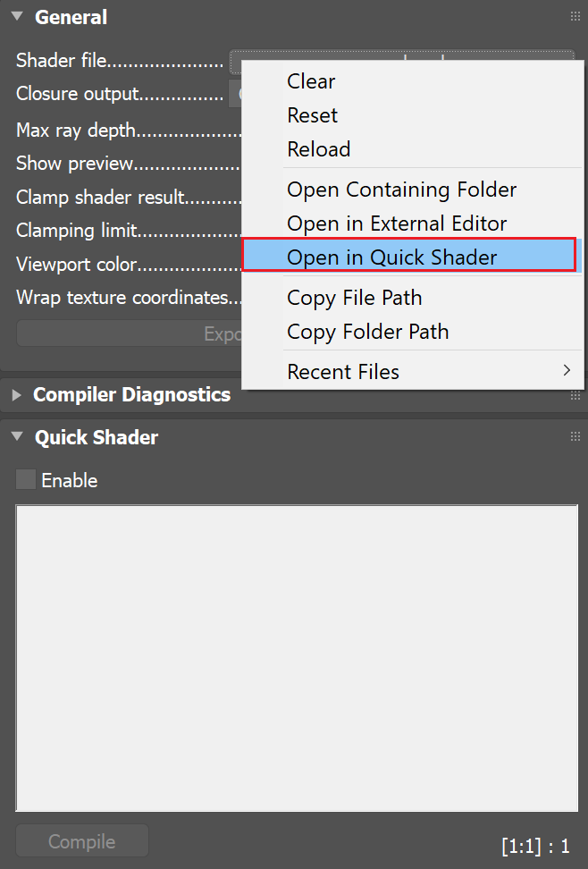
Task: Select Open Containing Folder
Action: tap(401, 190)
